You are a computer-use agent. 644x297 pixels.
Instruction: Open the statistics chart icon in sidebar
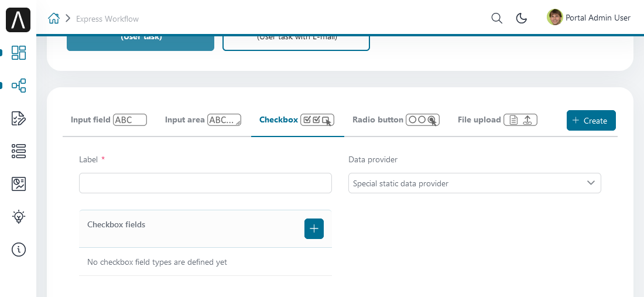[19, 184]
